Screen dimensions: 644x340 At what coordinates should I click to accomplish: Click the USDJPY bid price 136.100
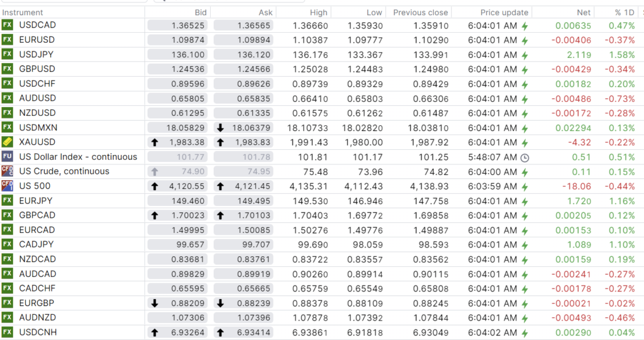[178, 55]
